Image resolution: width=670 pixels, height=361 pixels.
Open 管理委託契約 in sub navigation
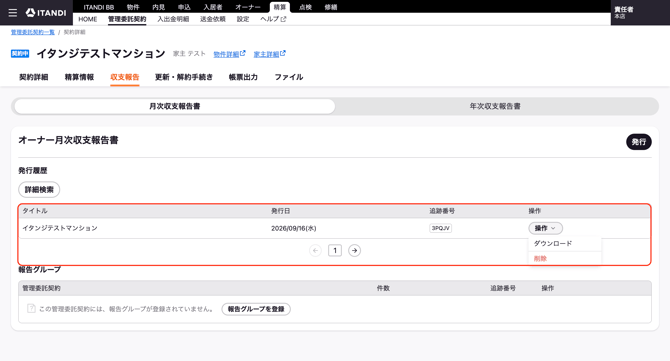pos(127,19)
